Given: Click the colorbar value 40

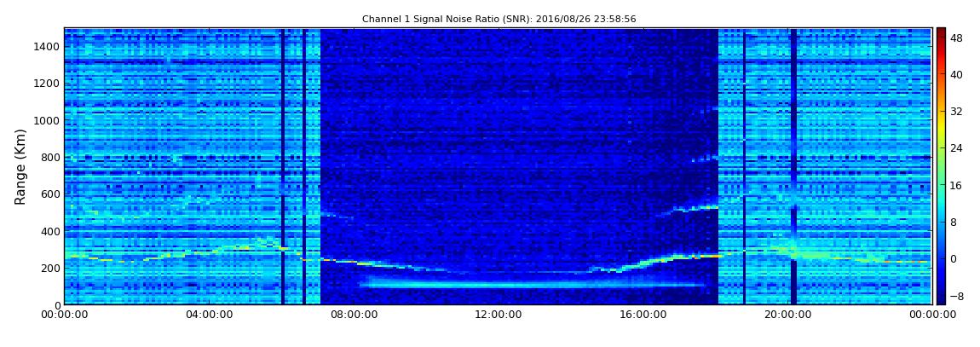Looking at the screenshot, I should pyautogui.click(x=956, y=74).
